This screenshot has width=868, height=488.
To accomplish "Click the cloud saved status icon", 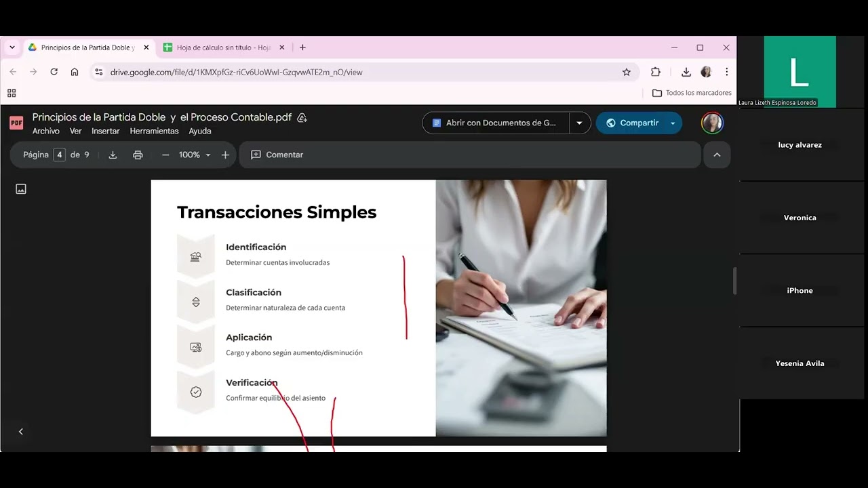I will click(x=302, y=118).
